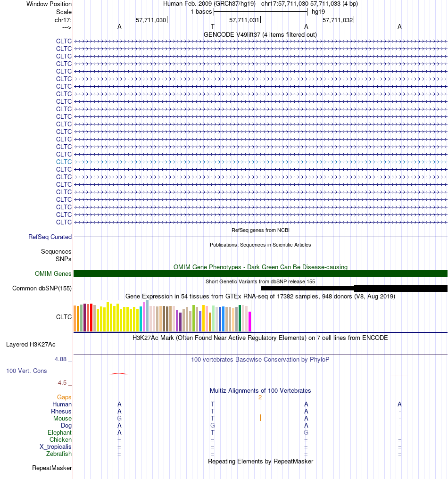The height and width of the screenshot is (479, 448).
Task: Click the Window Position track label
Action: point(49,4)
